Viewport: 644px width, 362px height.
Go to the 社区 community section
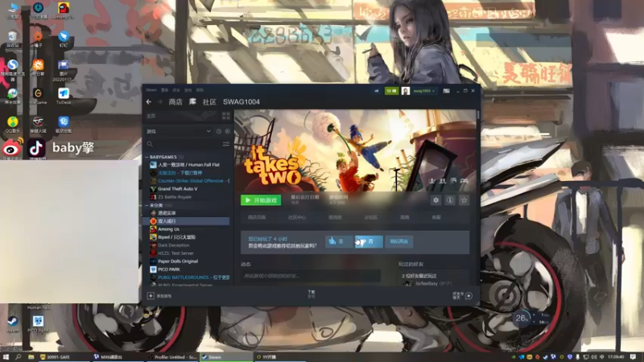pyautogui.click(x=209, y=102)
